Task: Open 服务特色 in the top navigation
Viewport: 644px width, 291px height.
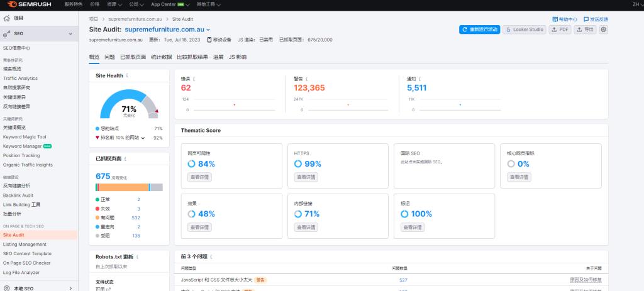Action: point(74,4)
